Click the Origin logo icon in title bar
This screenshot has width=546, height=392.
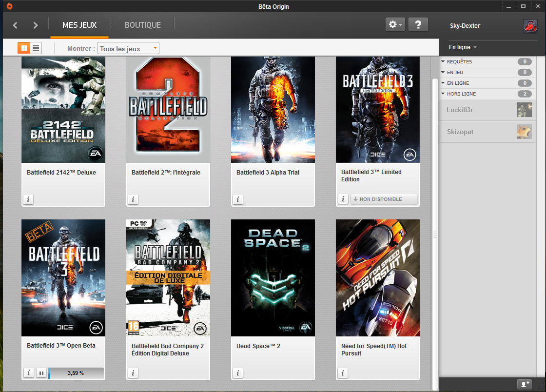click(9, 6)
